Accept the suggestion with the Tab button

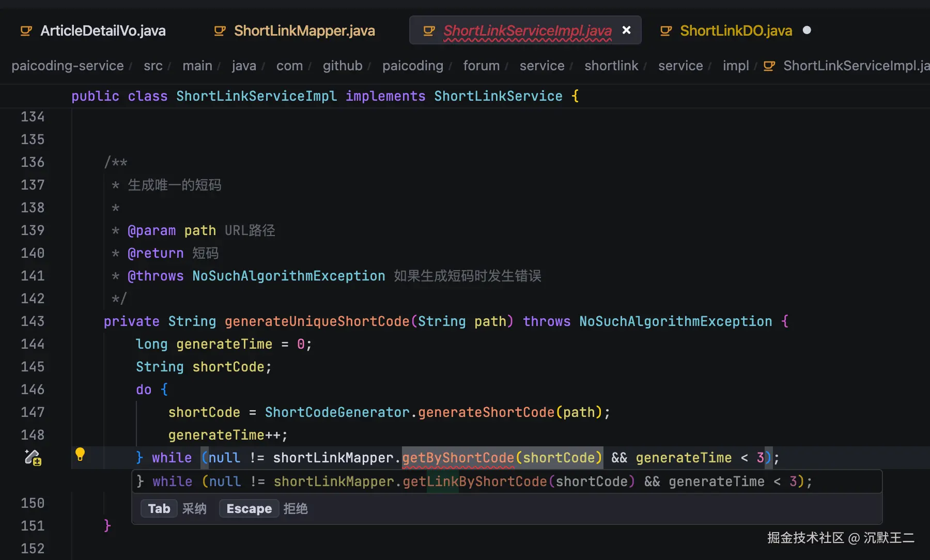point(159,509)
